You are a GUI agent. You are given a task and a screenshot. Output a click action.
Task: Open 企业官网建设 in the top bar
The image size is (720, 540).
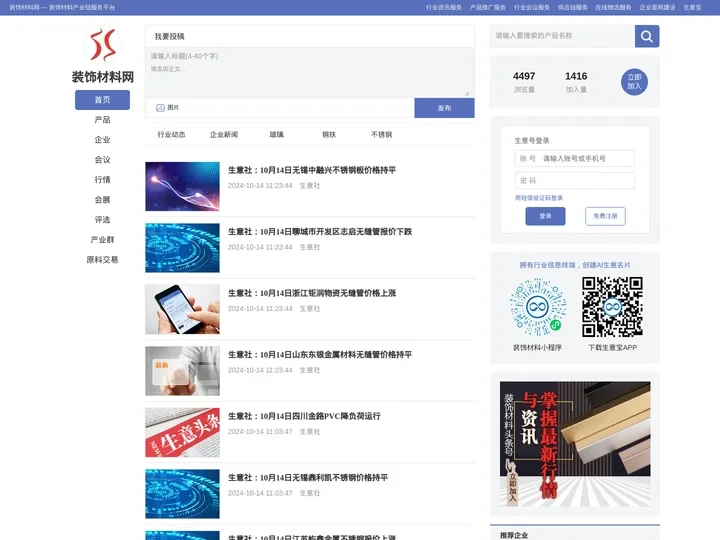tap(658, 7)
